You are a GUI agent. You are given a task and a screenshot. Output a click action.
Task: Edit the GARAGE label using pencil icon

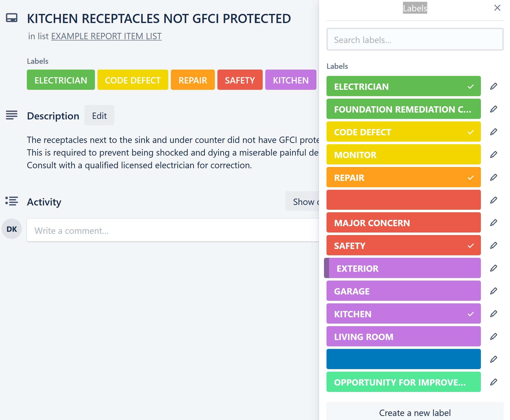click(x=494, y=291)
